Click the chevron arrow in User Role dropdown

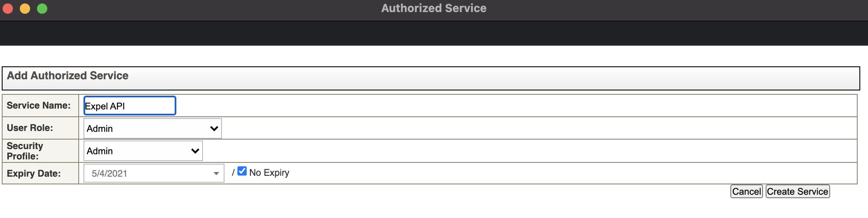(214, 128)
